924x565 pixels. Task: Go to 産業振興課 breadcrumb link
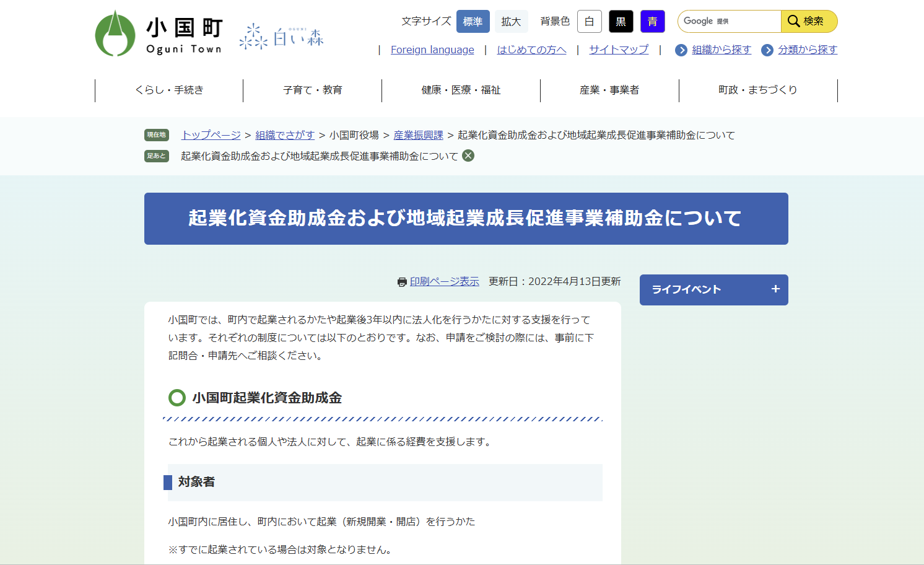point(419,135)
